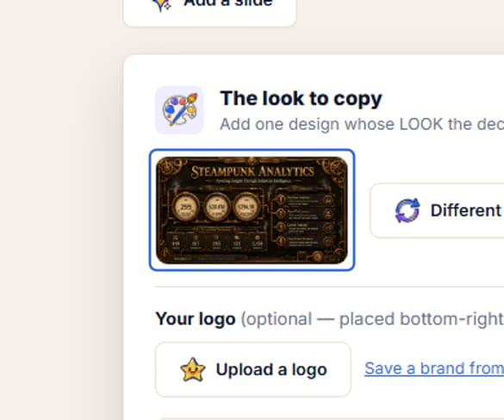Click the Different button label

[x=466, y=211]
